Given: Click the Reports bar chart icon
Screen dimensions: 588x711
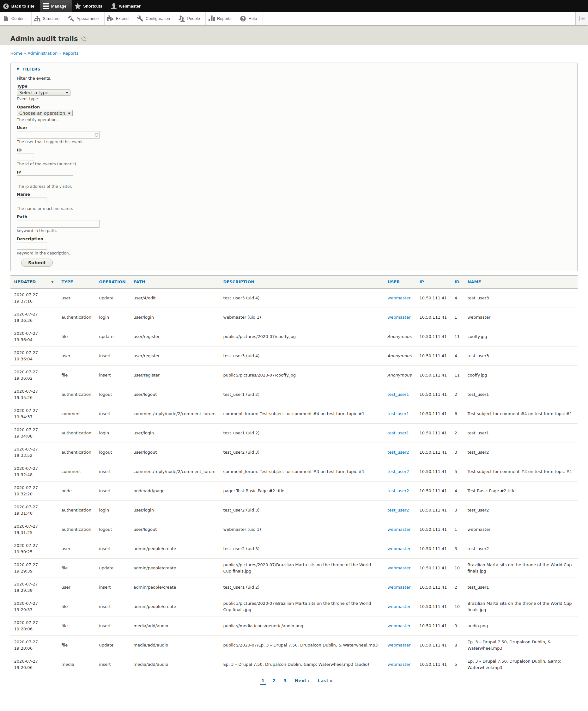Looking at the screenshot, I should pyautogui.click(x=212, y=19).
